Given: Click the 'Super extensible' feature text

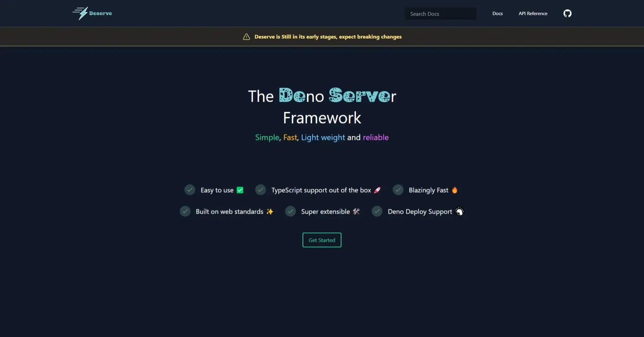Looking at the screenshot, I should click(325, 211).
